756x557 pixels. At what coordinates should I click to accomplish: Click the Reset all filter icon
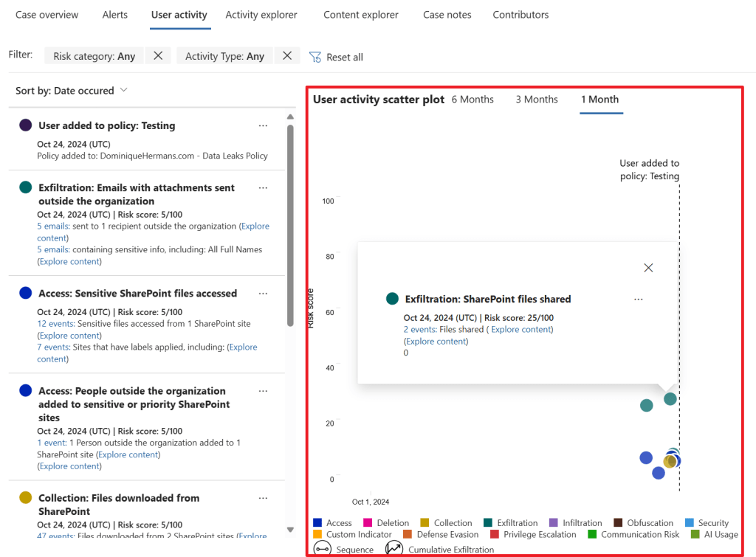(315, 57)
